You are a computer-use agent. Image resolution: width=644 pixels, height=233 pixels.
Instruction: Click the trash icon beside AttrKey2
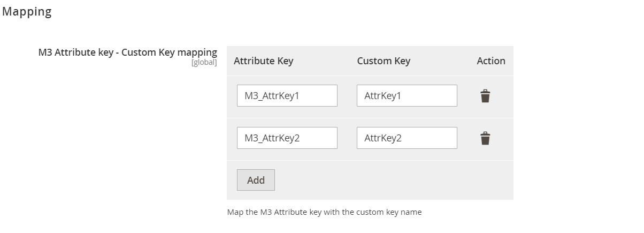coord(485,138)
